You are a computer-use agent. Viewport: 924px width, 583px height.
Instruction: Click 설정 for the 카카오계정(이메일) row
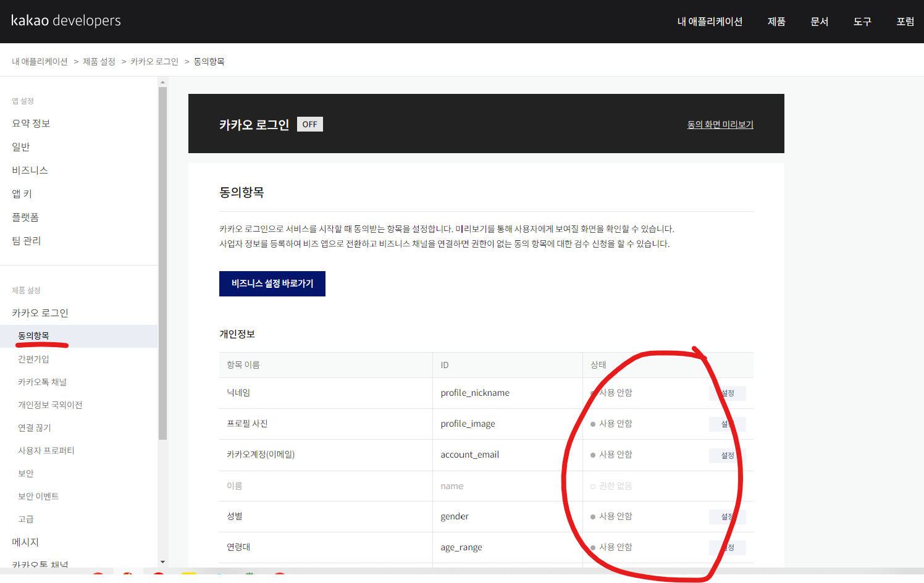(728, 456)
